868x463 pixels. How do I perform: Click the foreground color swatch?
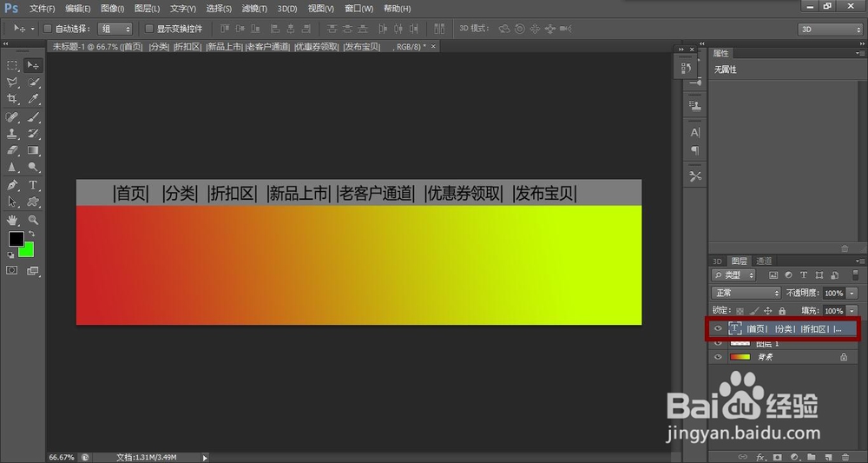coord(16,239)
